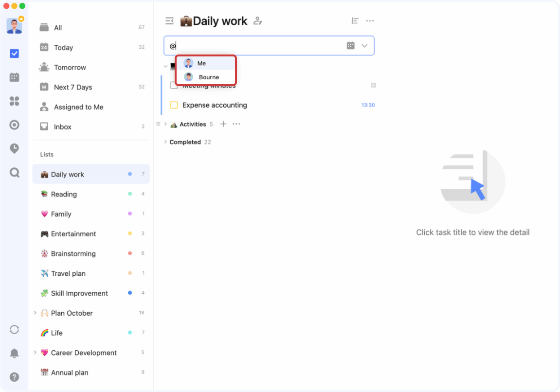Click the Sync icon at bottom left
The image size is (560, 392).
(x=15, y=330)
